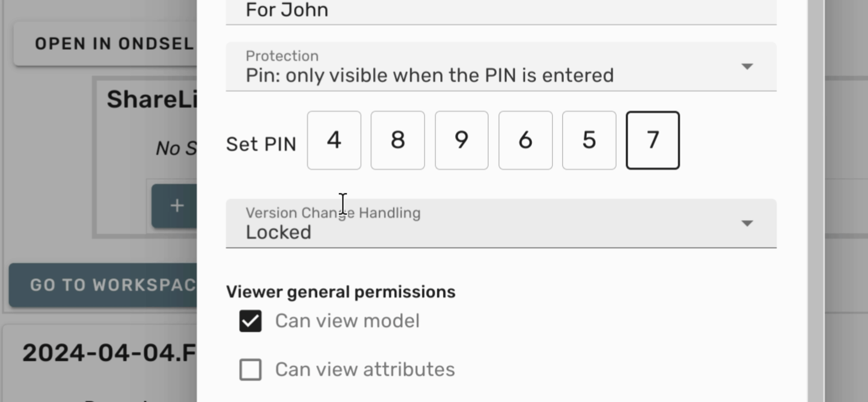The image size is (868, 402).
Task: Select the PIN digit box showing 8
Action: [x=398, y=140]
